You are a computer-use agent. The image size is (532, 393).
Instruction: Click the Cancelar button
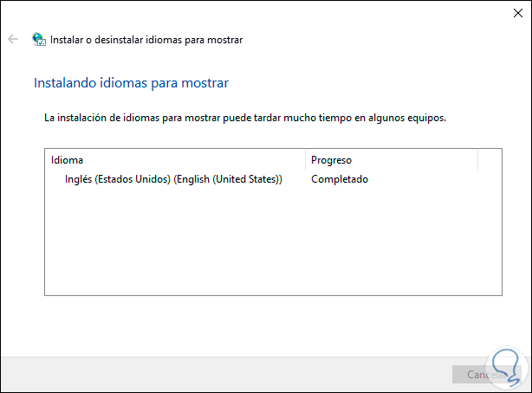point(481,375)
